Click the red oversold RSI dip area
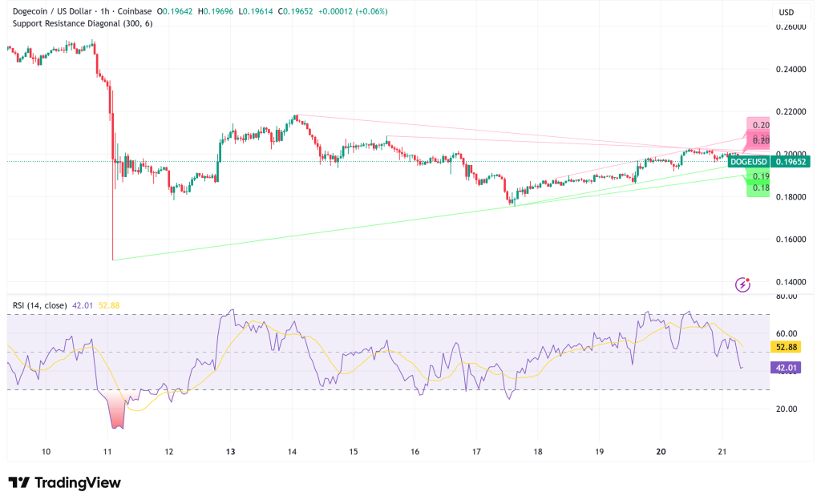 click(118, 413)
